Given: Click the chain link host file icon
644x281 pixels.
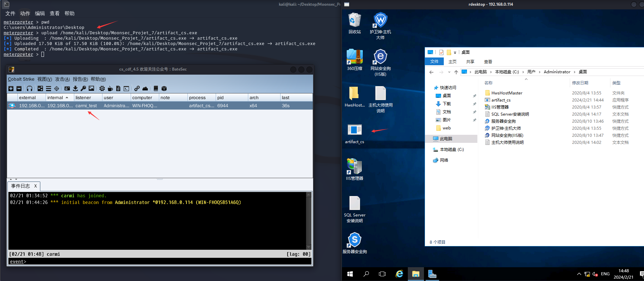Looking at the screenshot, I should [137, 89].
